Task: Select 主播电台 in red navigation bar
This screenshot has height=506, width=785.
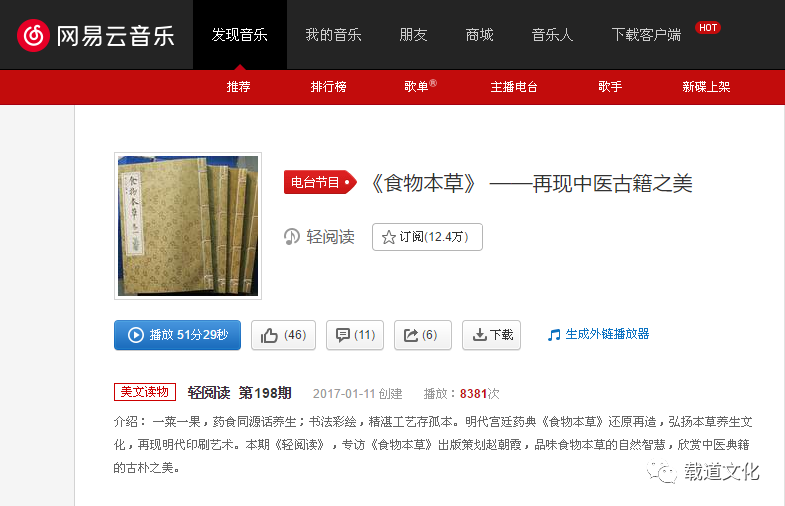Action: point(514,87)
